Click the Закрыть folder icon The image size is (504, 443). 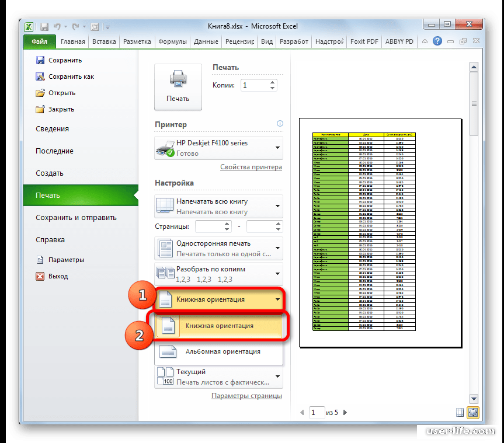pos(40,109)
